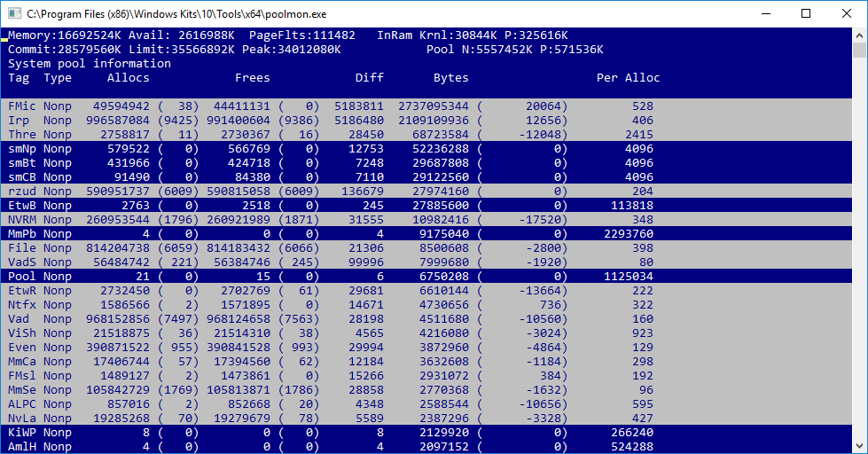
Task: Click the Diff column header
Action: [369, 77]
